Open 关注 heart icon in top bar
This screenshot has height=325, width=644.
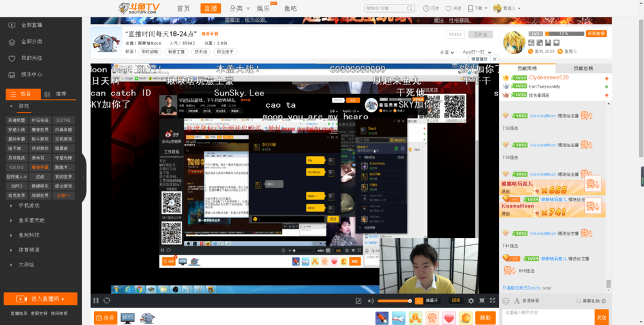tap(448, 8)
